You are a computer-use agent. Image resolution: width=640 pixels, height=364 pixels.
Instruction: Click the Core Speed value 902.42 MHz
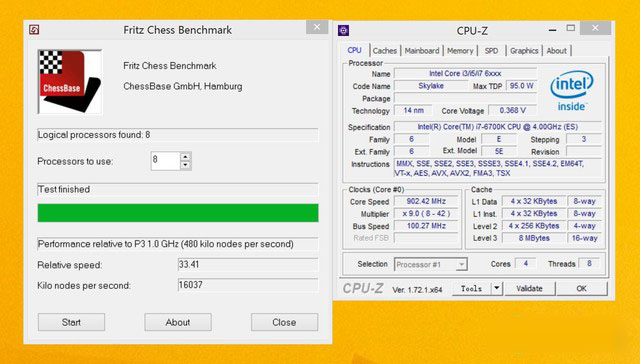426,201
